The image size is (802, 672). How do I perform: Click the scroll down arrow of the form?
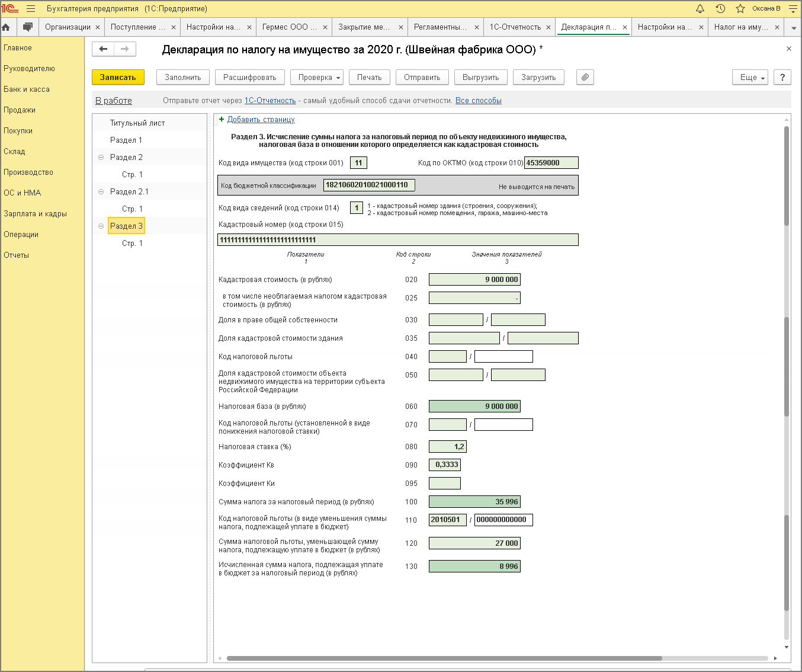coord(787,647)
